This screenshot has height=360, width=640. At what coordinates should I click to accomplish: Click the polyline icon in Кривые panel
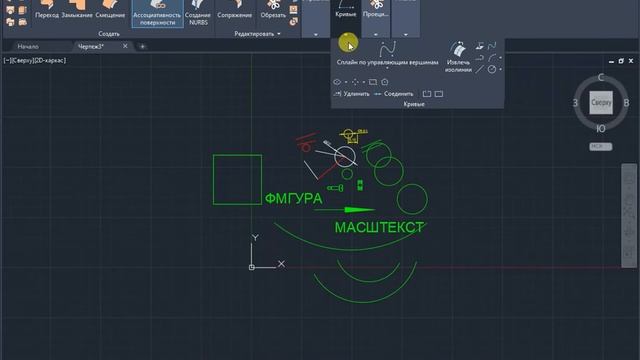pyautogui.click(x=480, y=58)
